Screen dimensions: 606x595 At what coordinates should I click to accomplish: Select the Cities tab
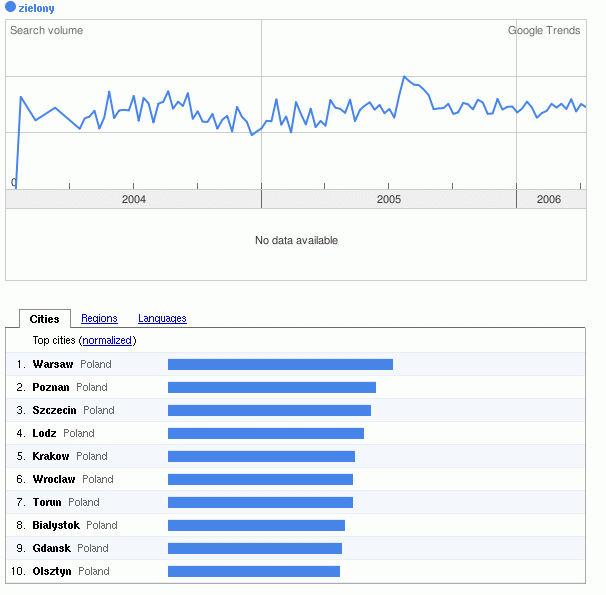pos(44,319)
